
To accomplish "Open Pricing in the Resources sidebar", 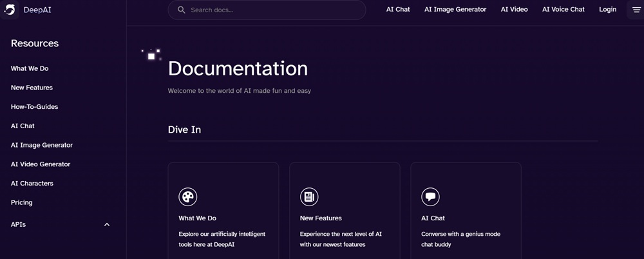I will pyautogui.click(x=21, y=202).
